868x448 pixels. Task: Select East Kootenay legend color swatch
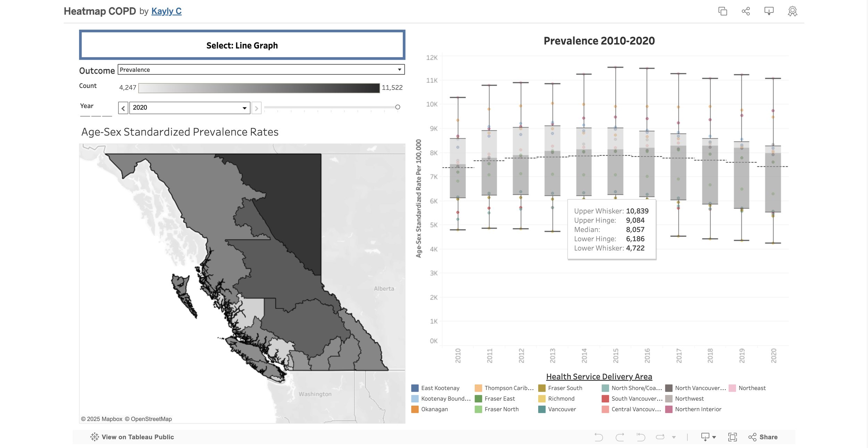[x=415, y=388]
